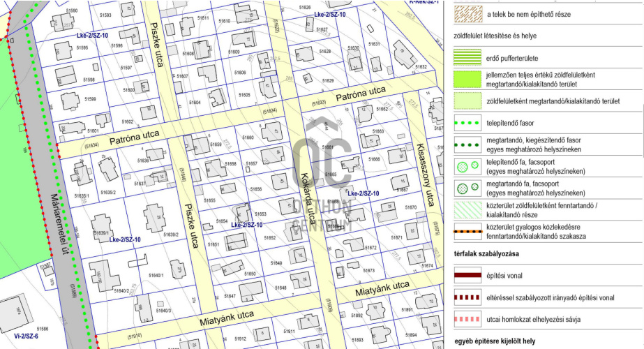
Task: Click the 'Kisasszony utca' street label
Action: tap(421, 176)
